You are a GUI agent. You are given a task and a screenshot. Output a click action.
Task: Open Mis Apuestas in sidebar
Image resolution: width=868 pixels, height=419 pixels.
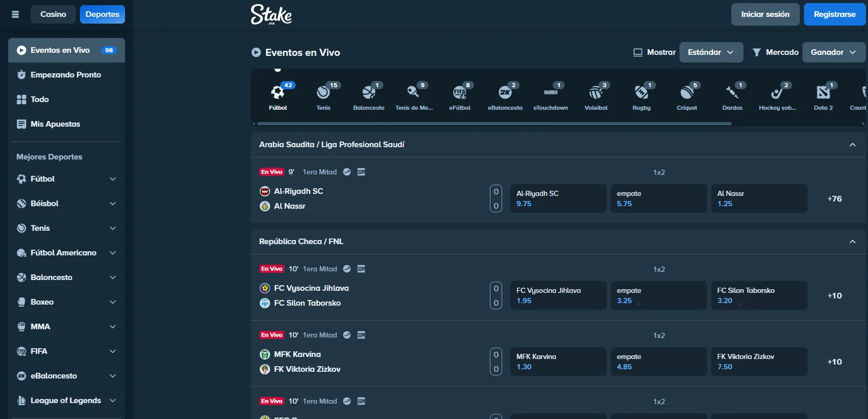[67, 124]
